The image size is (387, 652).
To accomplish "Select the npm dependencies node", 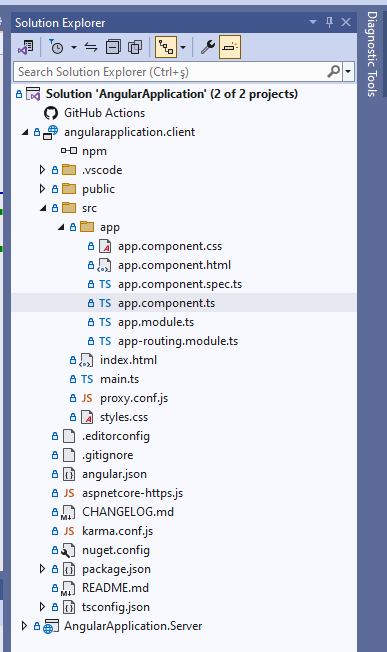I will coord(94,151).
